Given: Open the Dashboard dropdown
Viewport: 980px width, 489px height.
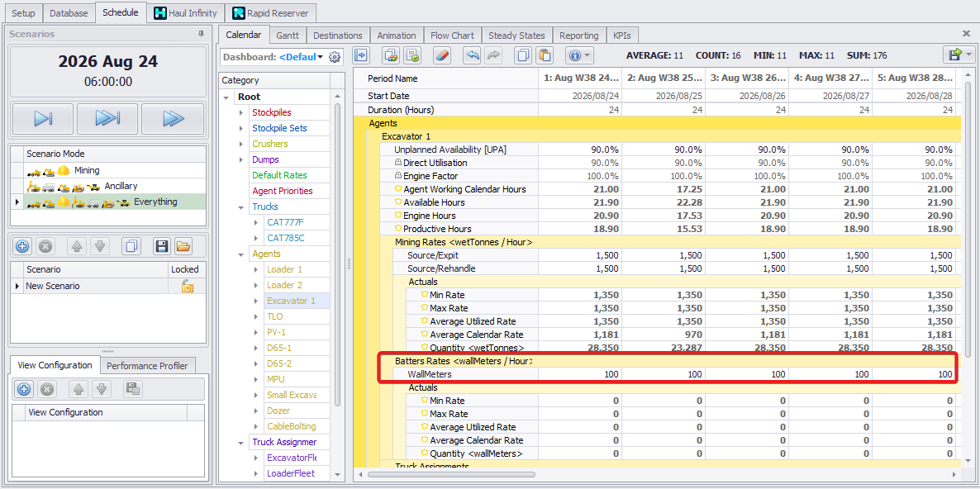Looking at the screenshot, I should (320, 57).
